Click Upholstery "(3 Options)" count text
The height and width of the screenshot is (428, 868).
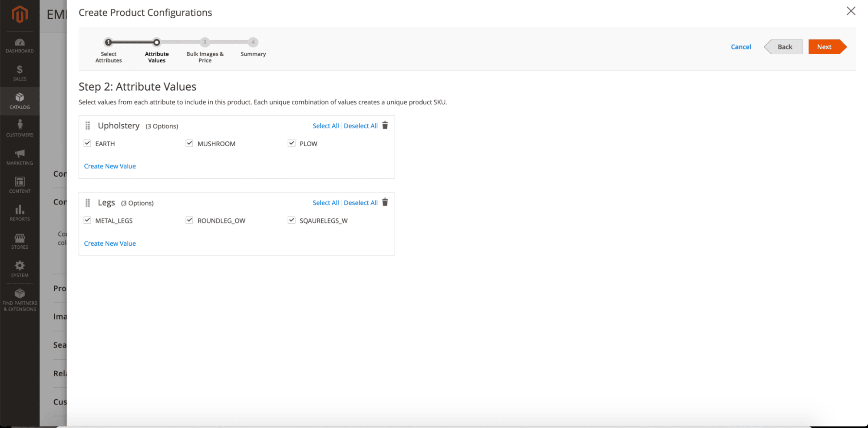[162, 126]
